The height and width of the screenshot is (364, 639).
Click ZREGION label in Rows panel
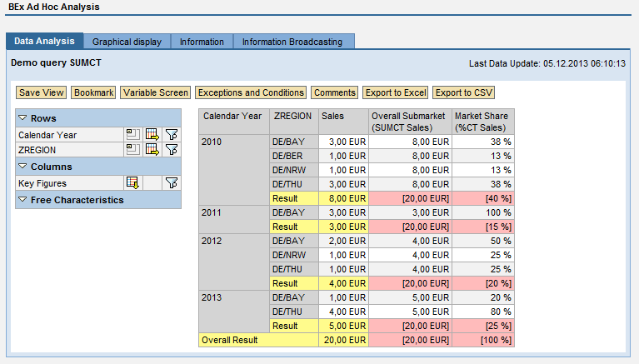37,150
